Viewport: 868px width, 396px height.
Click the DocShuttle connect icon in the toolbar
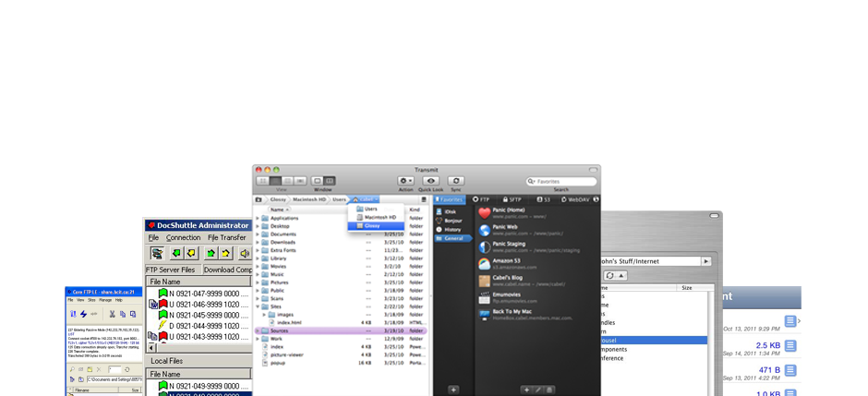(158, 253)
